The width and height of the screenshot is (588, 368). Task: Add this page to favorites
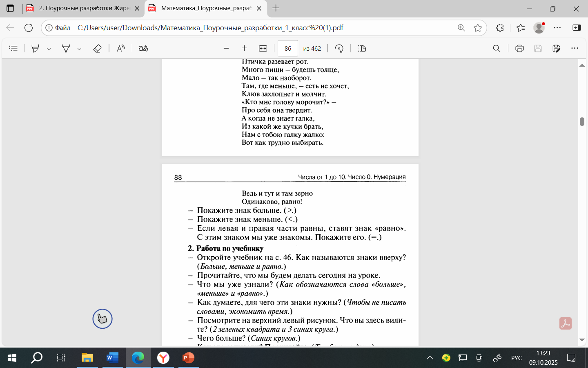(x=478, y=28)
